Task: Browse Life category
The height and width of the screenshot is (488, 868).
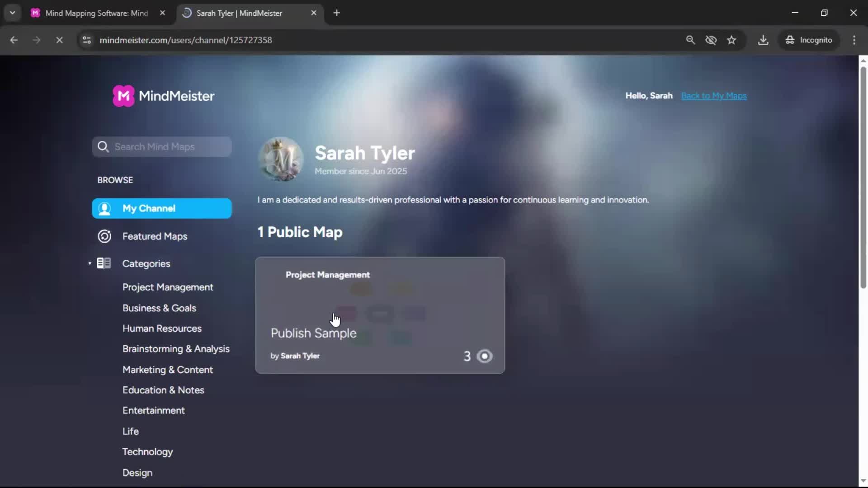Action: [x=130, y=432]
